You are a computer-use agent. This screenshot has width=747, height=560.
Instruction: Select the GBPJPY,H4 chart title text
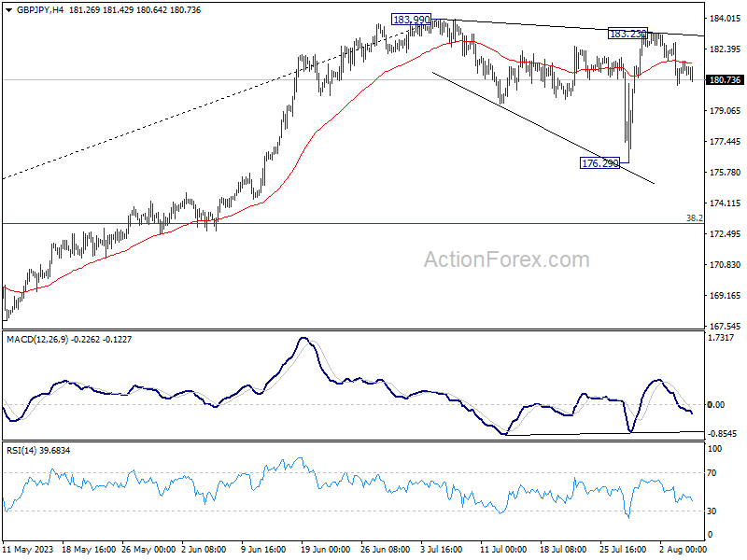click(x=39, y=10)
